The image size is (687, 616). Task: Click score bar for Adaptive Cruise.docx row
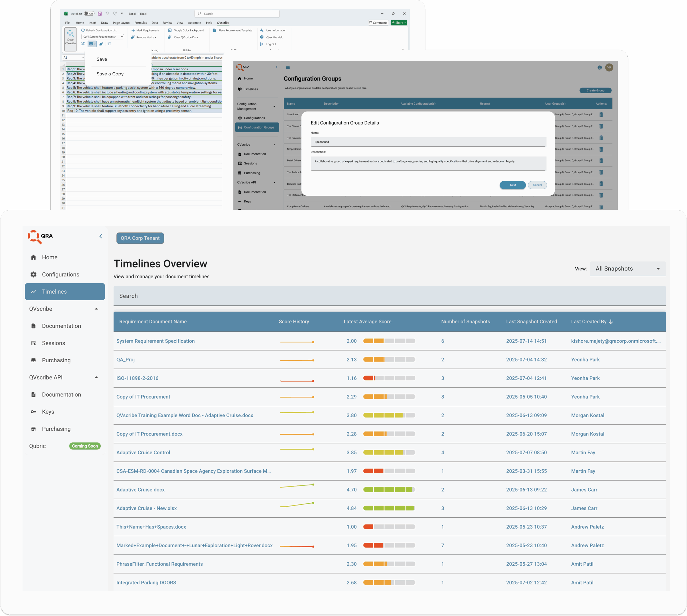click(389, 489)
